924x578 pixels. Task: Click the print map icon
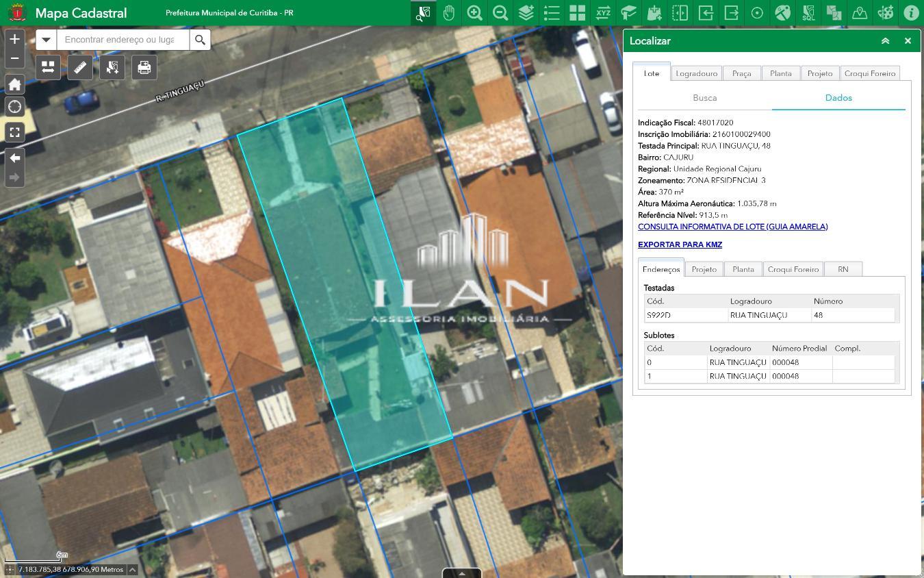point(144,67)
